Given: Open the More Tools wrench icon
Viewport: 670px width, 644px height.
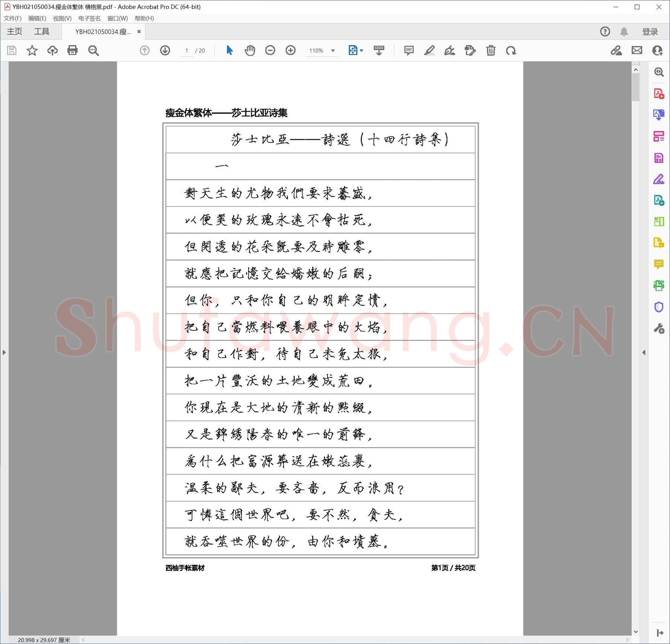Looking at the screenshot, I should click(659, 329).
